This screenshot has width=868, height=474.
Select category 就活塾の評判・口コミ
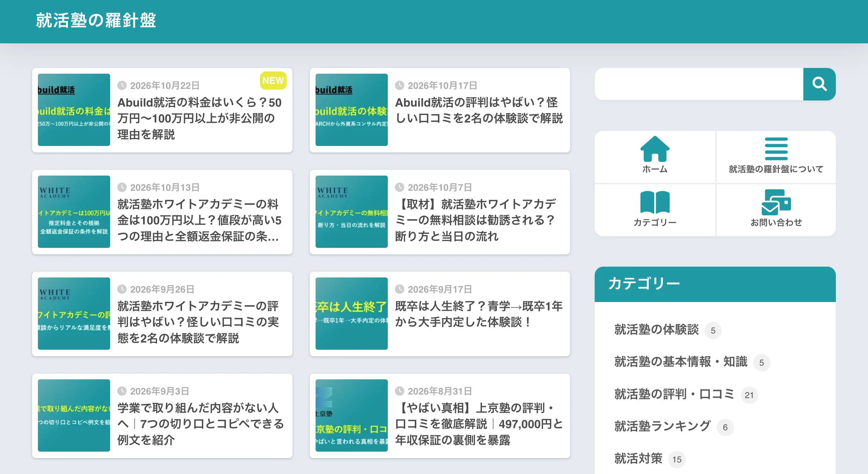click(x=674, y=394)
